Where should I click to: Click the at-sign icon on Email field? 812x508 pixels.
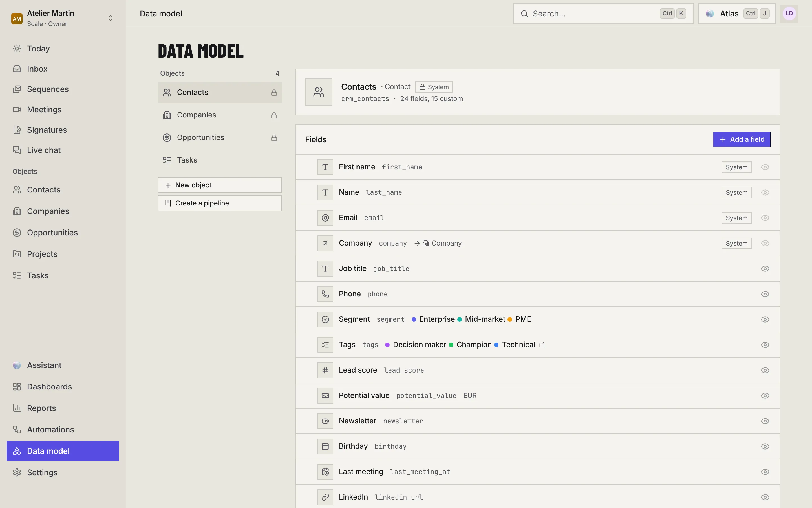[x=325, y=218]
